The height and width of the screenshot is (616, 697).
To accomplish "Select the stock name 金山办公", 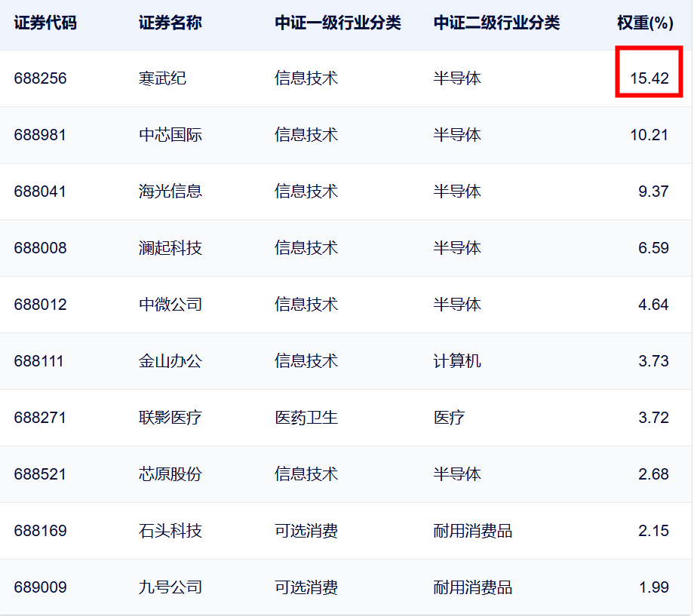I will click(170, 361).
